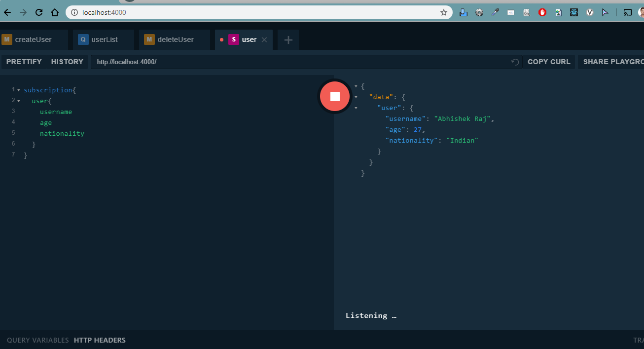Bookmark the page using the star icon

(443, 12)
